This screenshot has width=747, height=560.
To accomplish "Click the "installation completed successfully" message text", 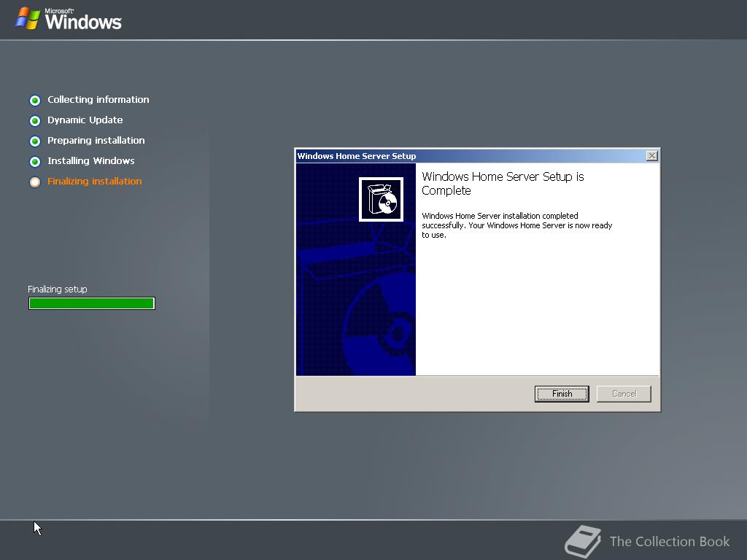I will 517,225.
